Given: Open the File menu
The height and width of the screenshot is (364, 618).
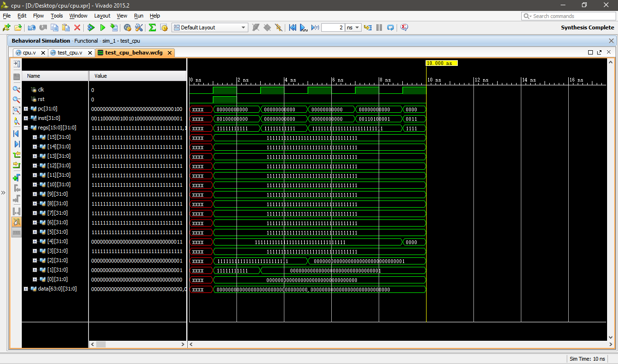Looking at the screenshot, I should (x=7, y=16).
